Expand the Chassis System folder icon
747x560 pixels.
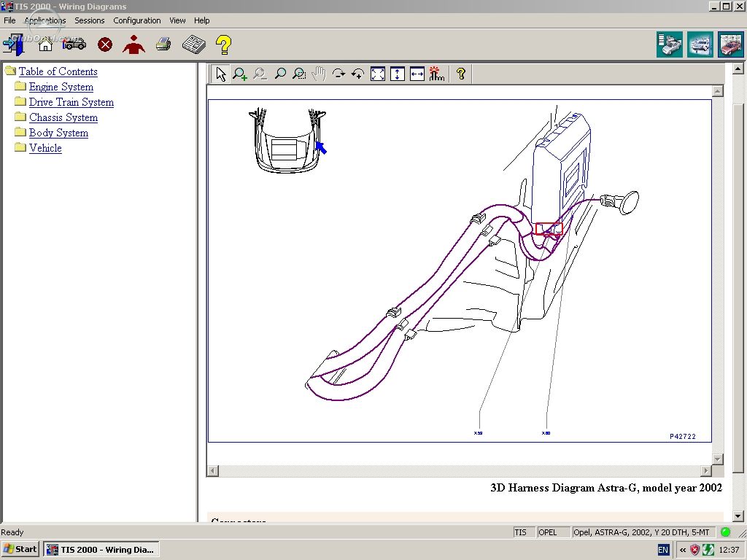tap(20, 117)
